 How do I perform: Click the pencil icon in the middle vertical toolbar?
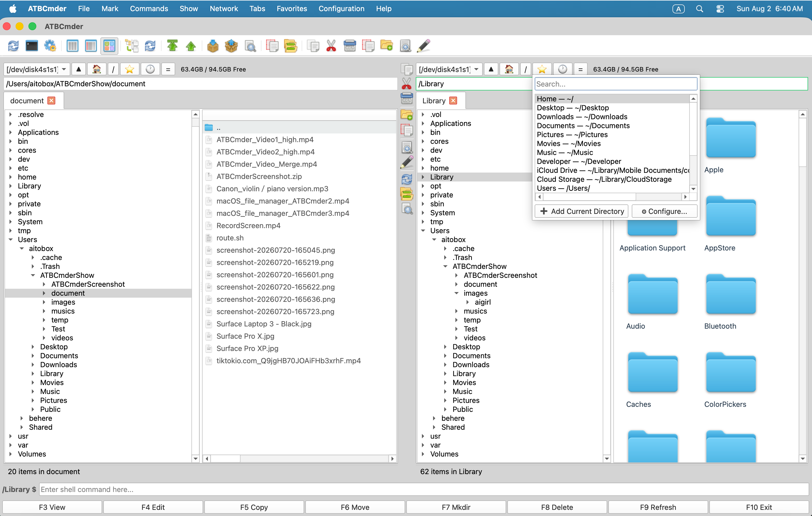[x=407, y=162]
